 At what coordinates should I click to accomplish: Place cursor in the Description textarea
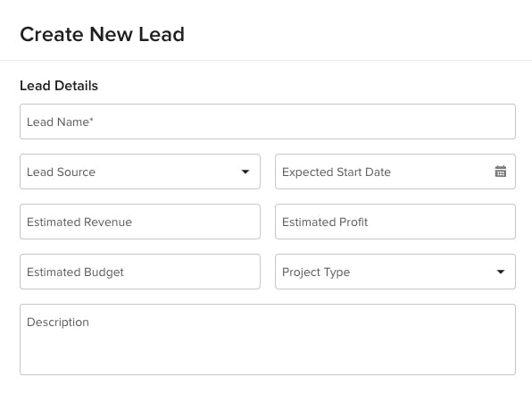click(x=268, y=340)
